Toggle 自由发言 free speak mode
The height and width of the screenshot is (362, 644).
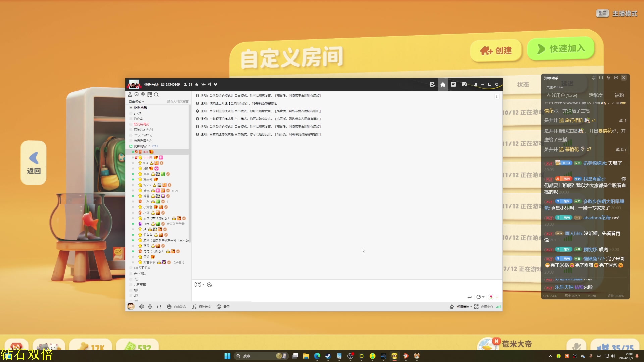(x=176, y=307)
